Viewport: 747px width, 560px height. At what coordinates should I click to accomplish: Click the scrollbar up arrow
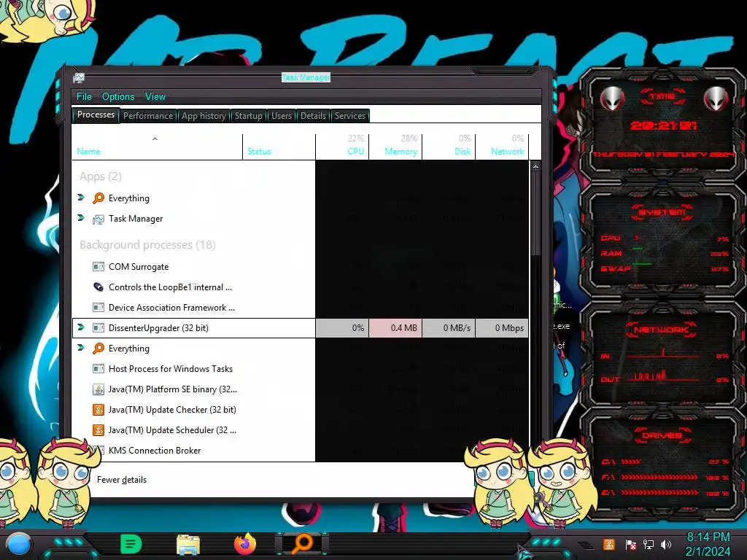[x=536, y=167]
